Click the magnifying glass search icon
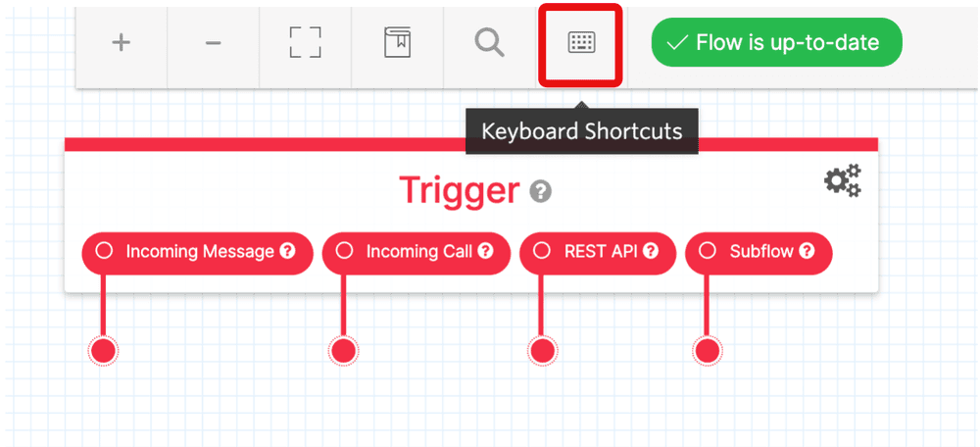 tap(489, 42)
